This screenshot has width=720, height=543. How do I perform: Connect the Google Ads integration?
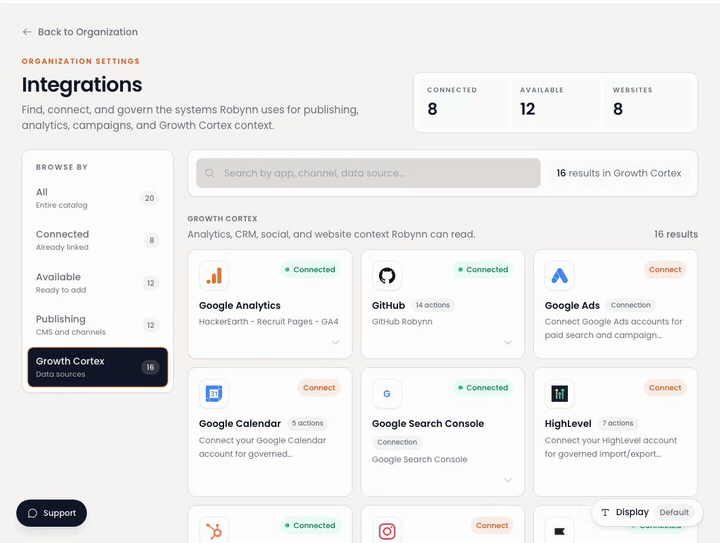point(665,269)
